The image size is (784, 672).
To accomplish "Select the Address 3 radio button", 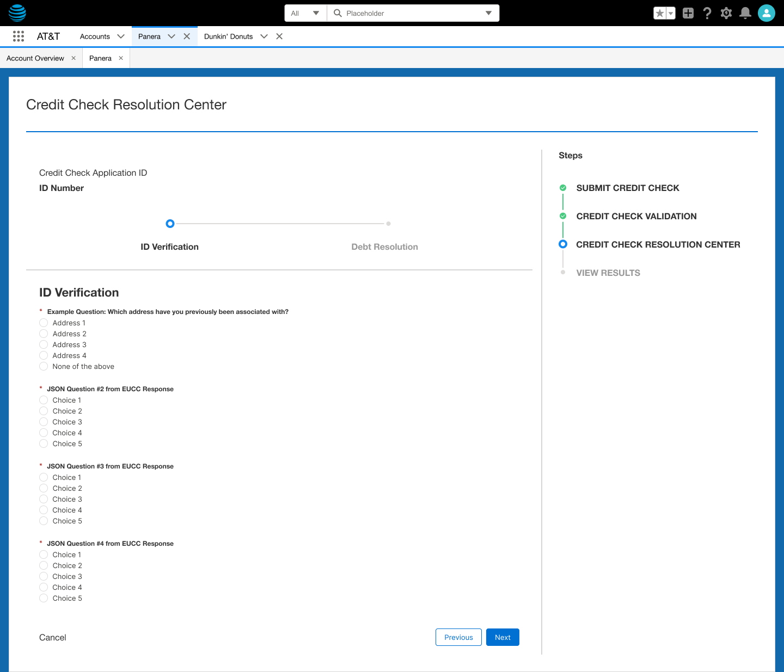I will pyautogui.click(x=44, y=344).
